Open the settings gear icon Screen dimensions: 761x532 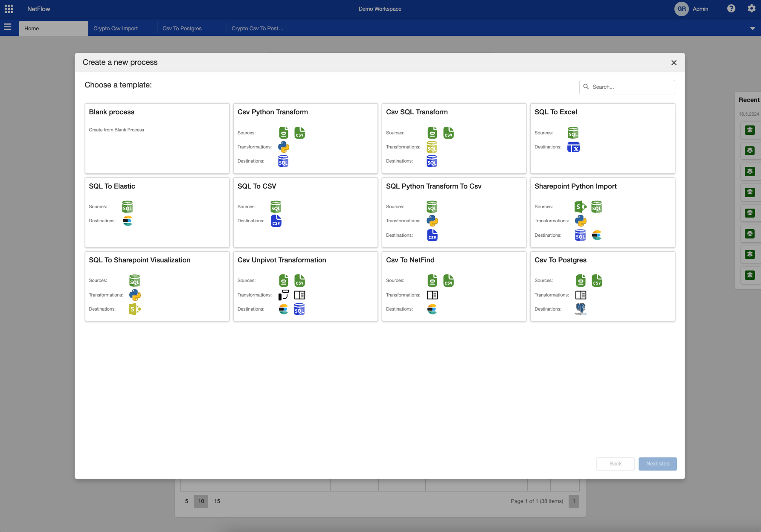(x=752, y=9)
